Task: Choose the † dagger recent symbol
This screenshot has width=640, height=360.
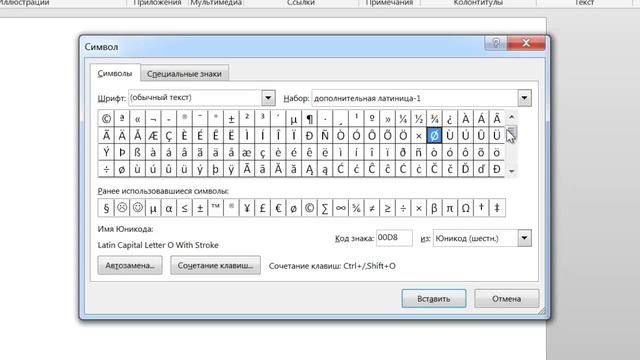Action: [x=481, y=208]
